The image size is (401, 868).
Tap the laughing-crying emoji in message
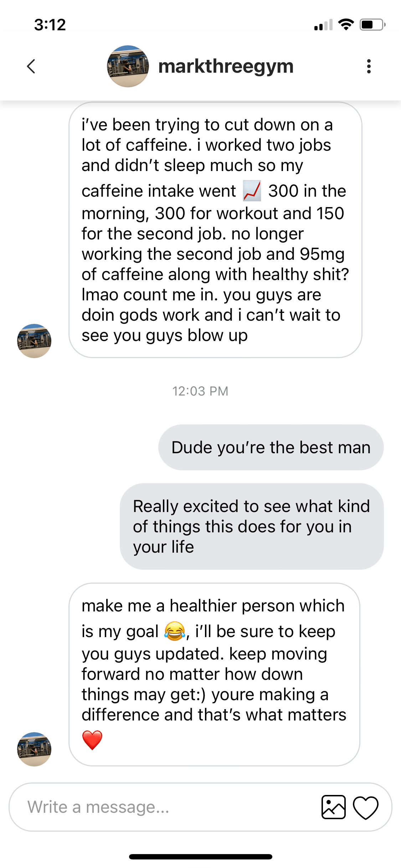[175, 631]
